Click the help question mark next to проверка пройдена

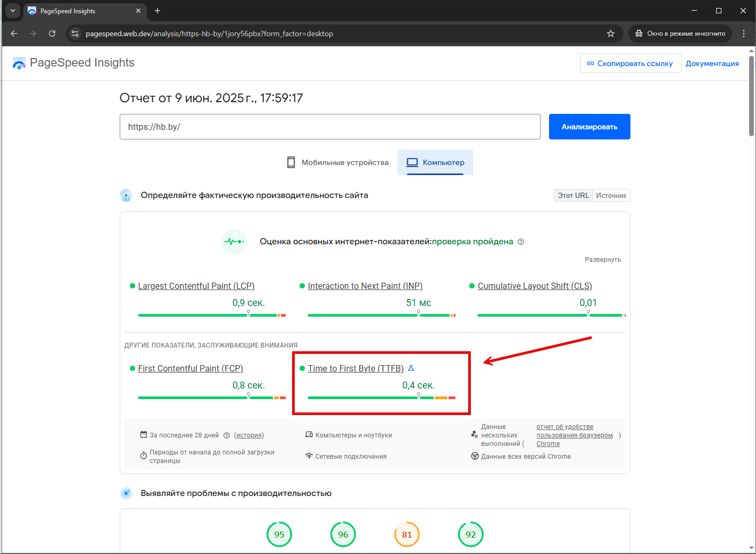(521, 242)
